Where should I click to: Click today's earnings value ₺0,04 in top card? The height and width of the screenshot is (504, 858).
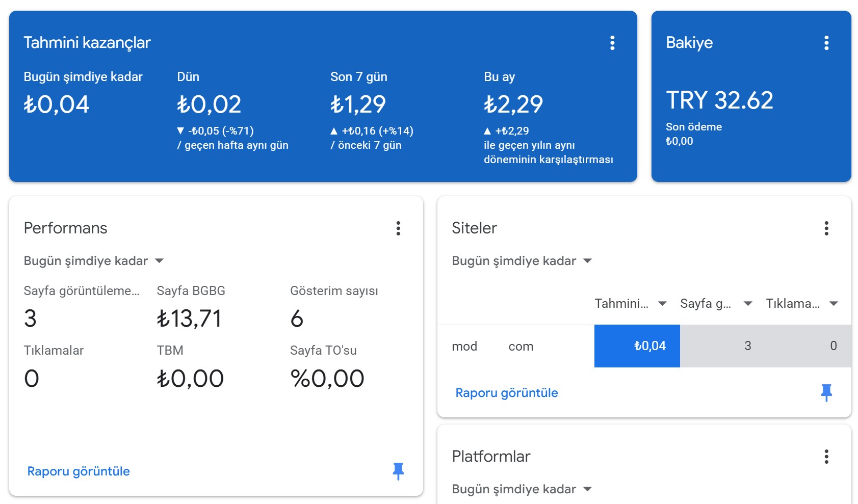57,104
